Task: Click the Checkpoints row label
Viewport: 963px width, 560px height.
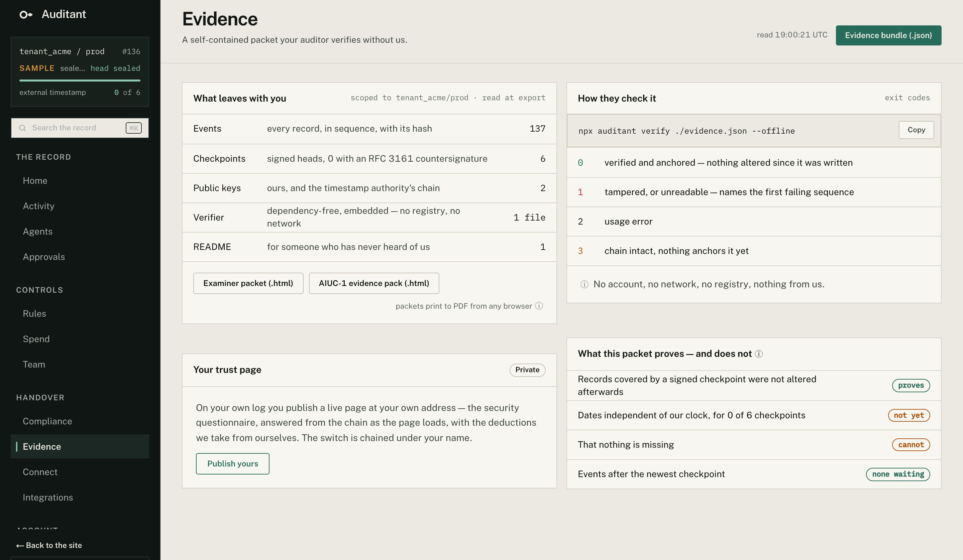Action: tap(219, 158)
